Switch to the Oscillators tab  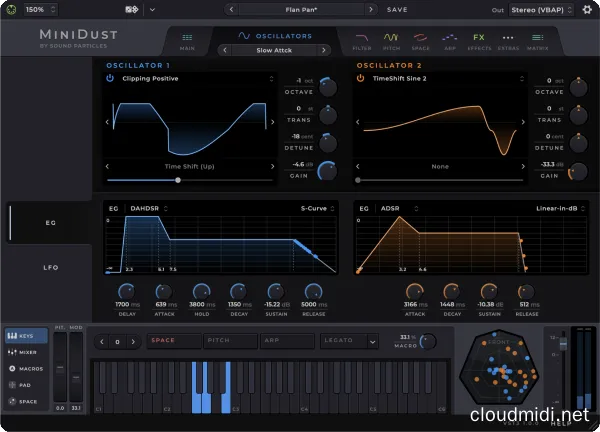[x=275, y=36]
